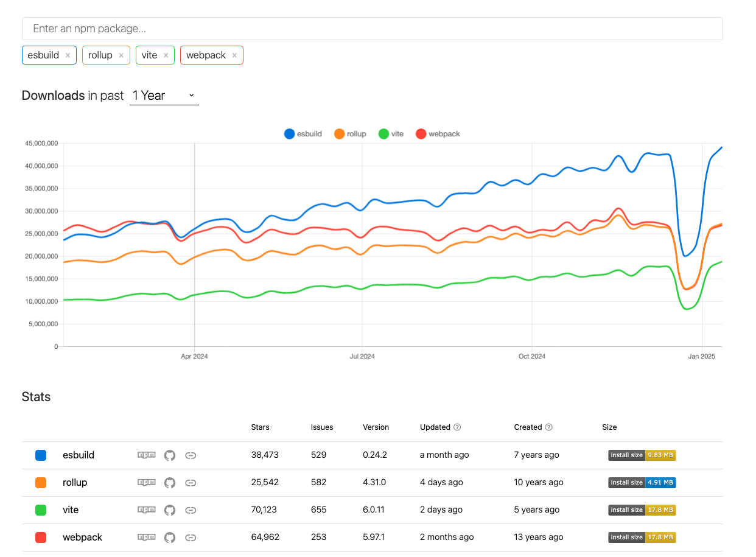
Task: Open esbuild GitHub repository icon
Action: pos(170,455)
